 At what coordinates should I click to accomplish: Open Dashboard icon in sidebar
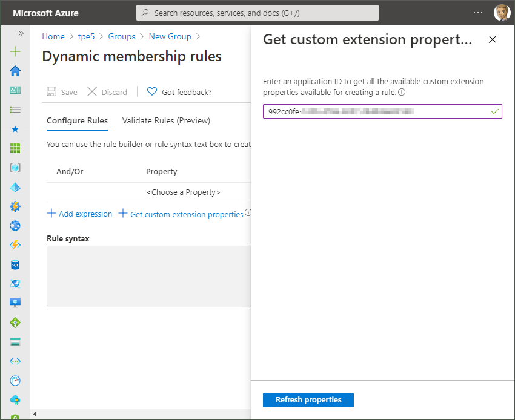click(x=15, y=90)
